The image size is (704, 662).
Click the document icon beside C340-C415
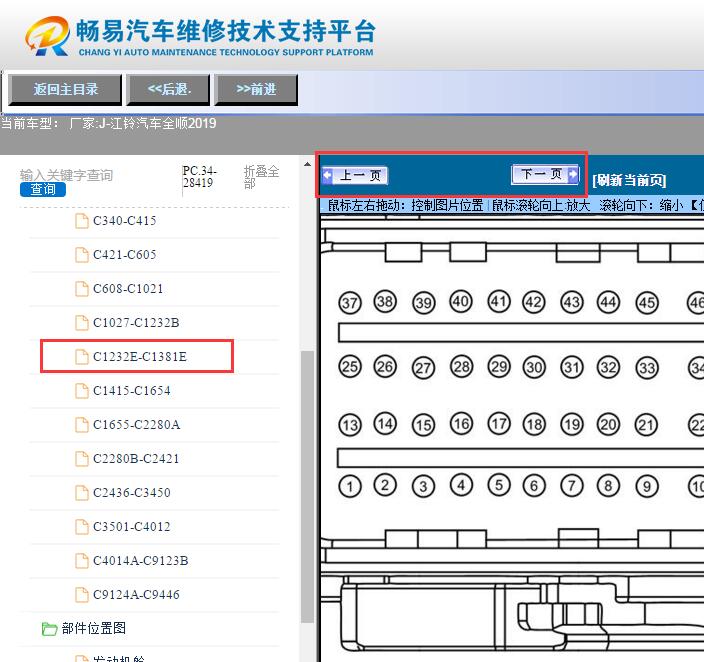click(x=82, y=221)
